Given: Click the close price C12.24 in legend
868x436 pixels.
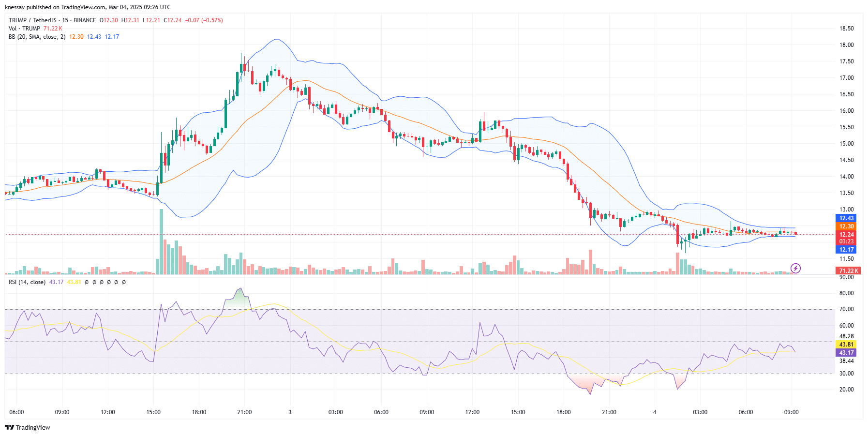Looking at the screenshot, I should [173, 20].
